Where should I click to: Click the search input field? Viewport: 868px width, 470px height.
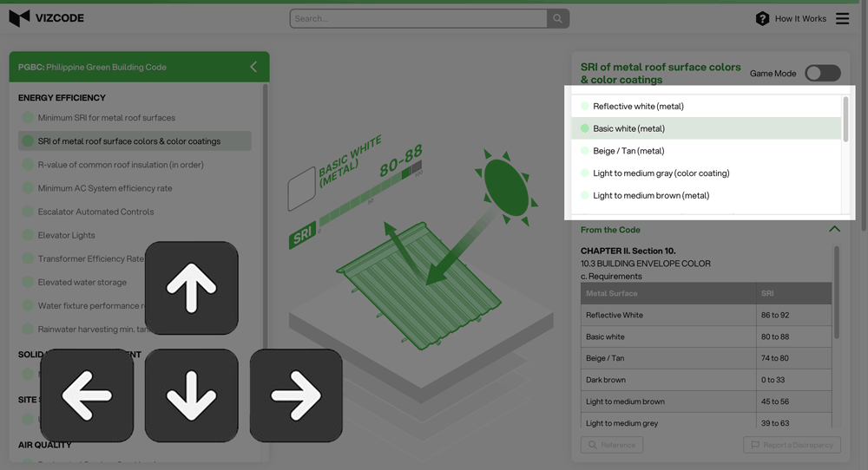(419, 18)
